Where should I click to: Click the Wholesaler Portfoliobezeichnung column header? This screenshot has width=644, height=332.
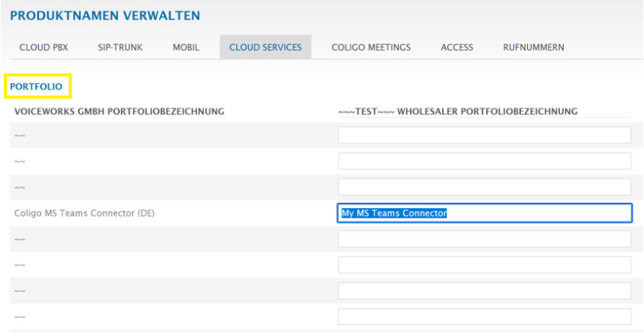coord(458,111)
